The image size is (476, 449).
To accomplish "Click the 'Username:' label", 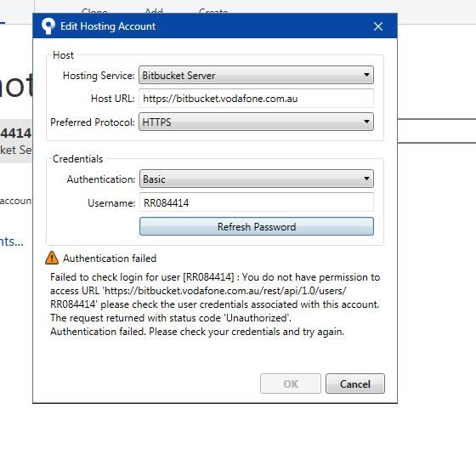I will click(x=111, y=203).
